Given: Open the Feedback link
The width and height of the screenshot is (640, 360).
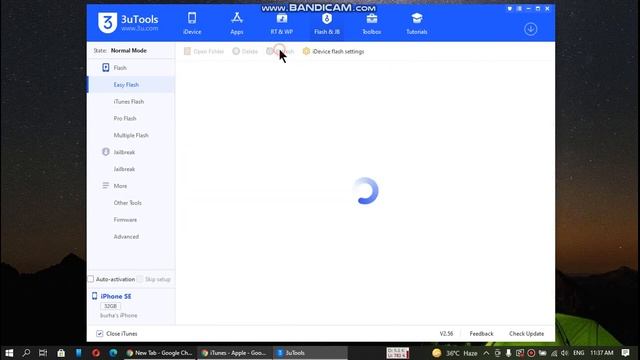Looking at the screenshot, I should tap(481, 333).
